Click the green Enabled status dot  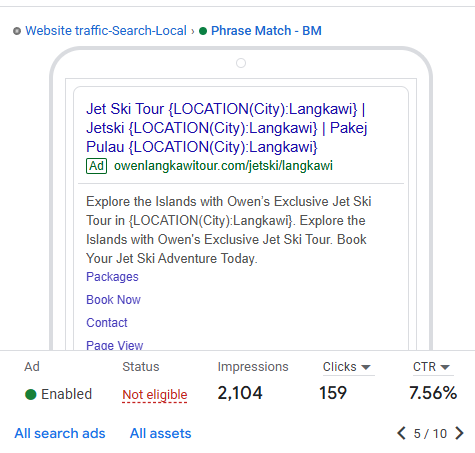point(31,394)
